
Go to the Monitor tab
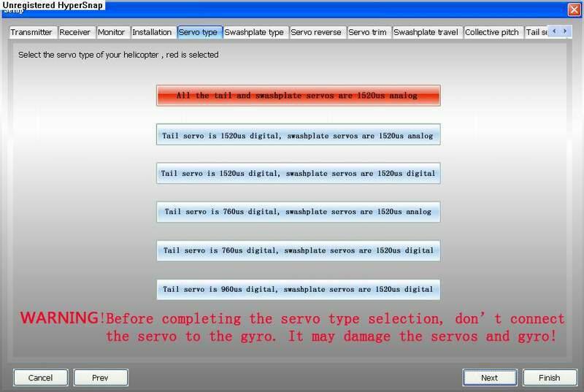click(111, 32)
